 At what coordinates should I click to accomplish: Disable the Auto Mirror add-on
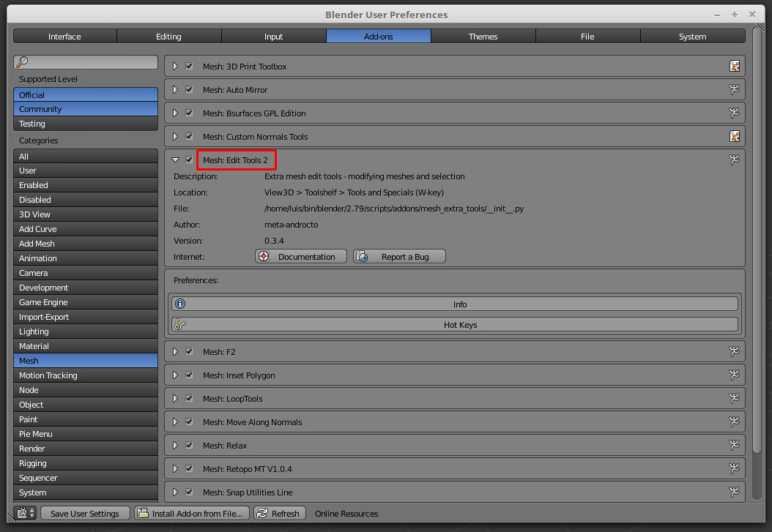coord(189,89)
